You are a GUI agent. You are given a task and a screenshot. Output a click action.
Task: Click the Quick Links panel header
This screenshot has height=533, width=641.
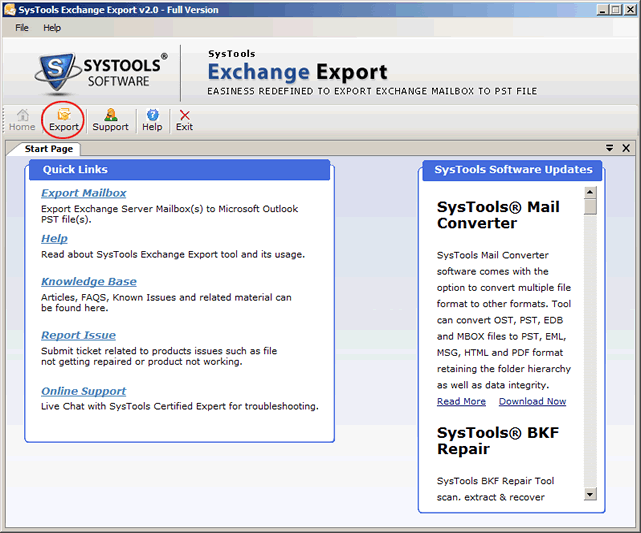[x=179, y=170]
